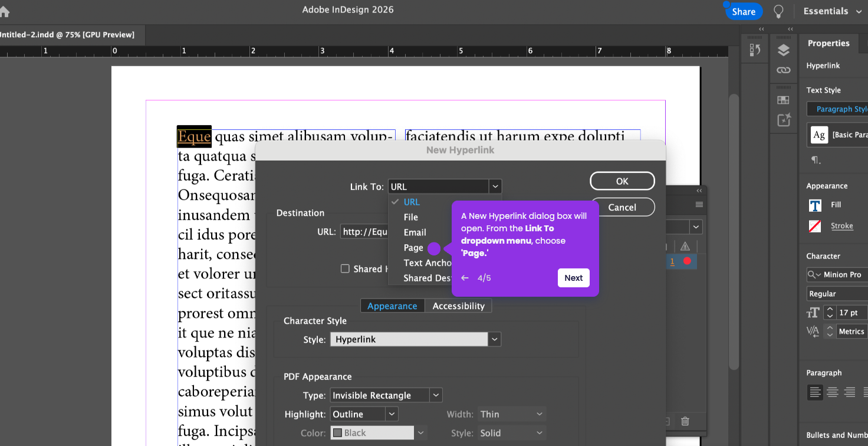This screenshot has width=868, height=446.
Task: Open the Layers panel icon
Action: (x=783, y=51)
